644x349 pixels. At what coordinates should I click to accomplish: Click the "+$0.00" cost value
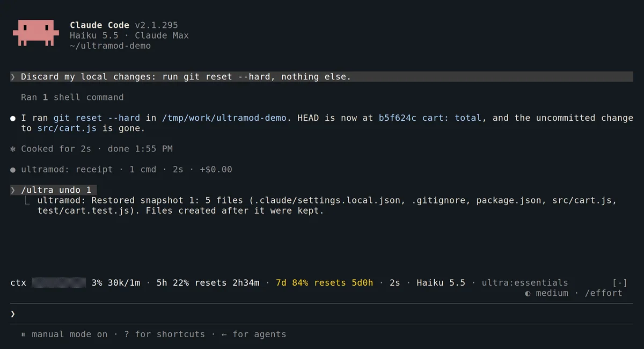pyautogui.click(x=216, y=169)
